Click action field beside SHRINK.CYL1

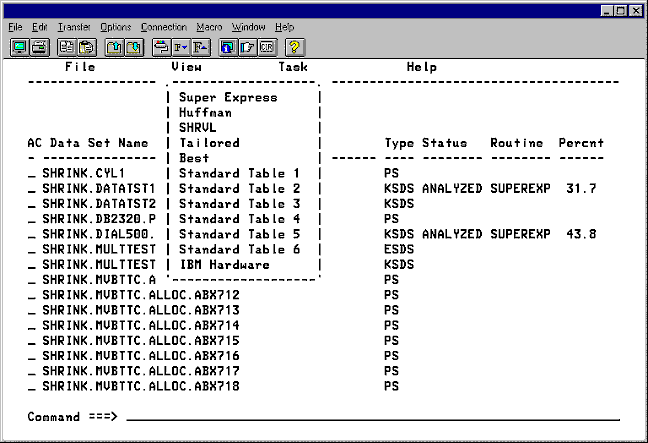32,174
